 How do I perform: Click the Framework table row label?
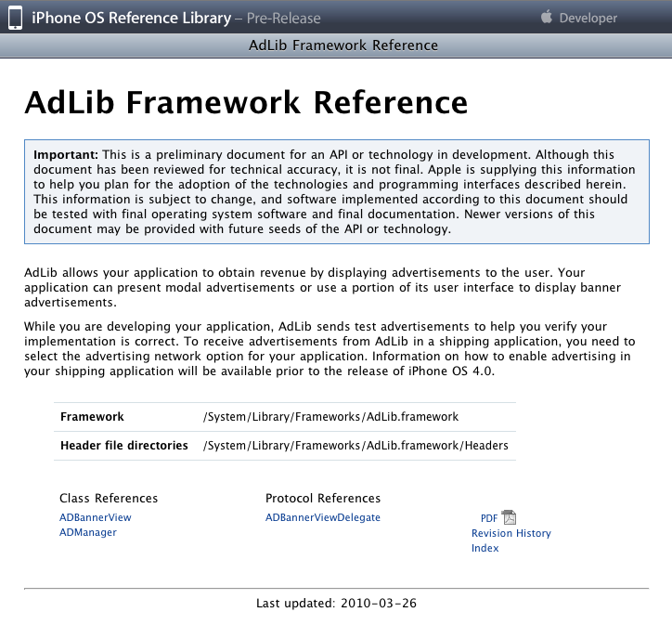tap(92, 417)
